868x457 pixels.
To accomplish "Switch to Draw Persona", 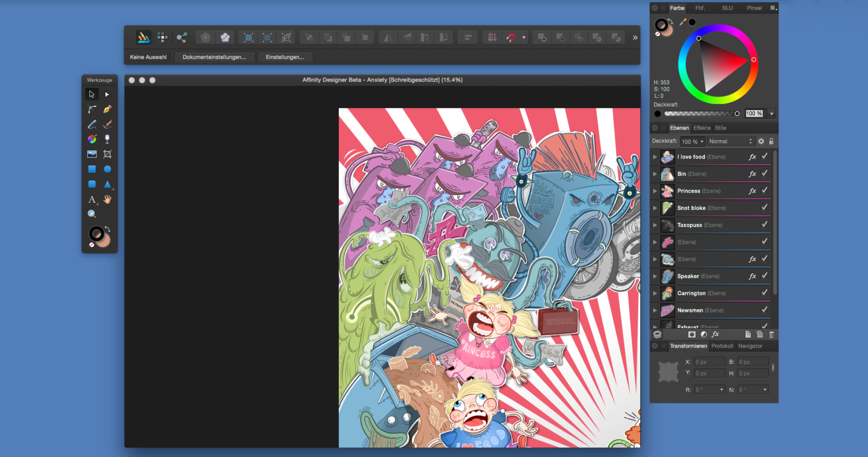I will point(144,37).
